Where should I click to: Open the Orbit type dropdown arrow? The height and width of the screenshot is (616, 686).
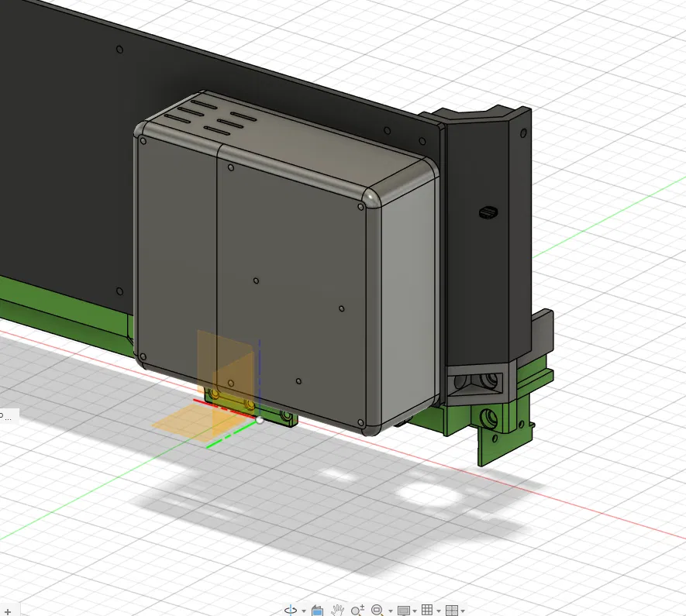point(304,611)
